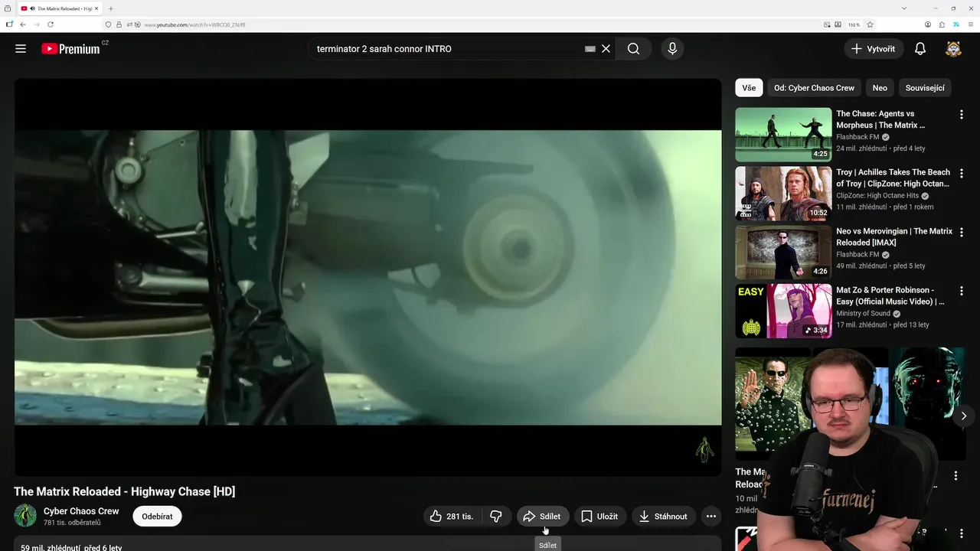Image resolution: width=980 pixels, height=551 pixels.
Task: Click the video title 'The Matrix Reloaded - Highway Chase [HD]'
Action: click(124, 492)
